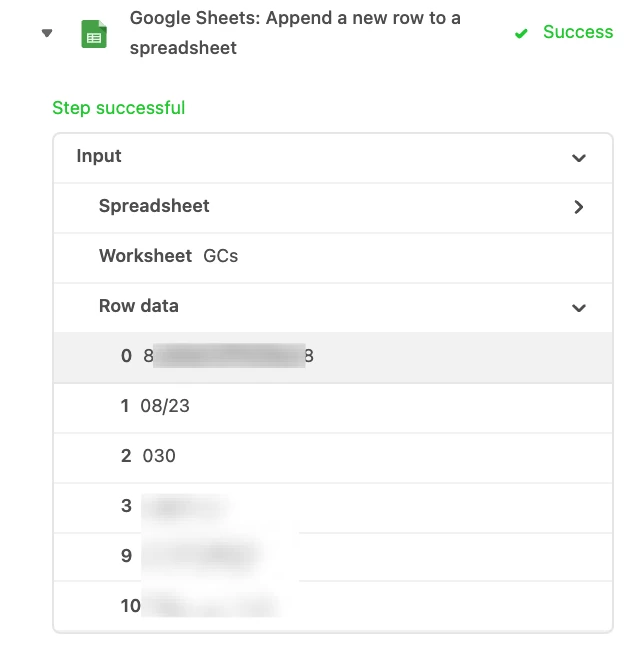Collapse the Row data chevron

[x=578, y=308]
